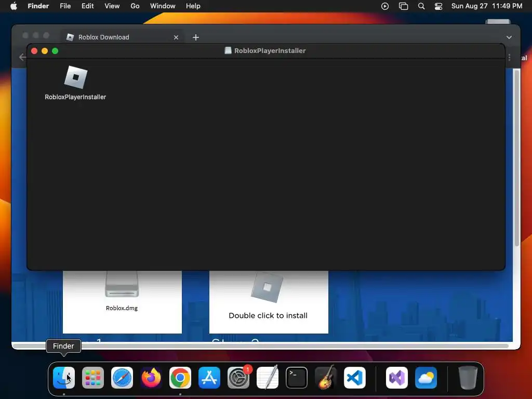Open the Window menu
The image size is (532, 399).
click(163, 6)
